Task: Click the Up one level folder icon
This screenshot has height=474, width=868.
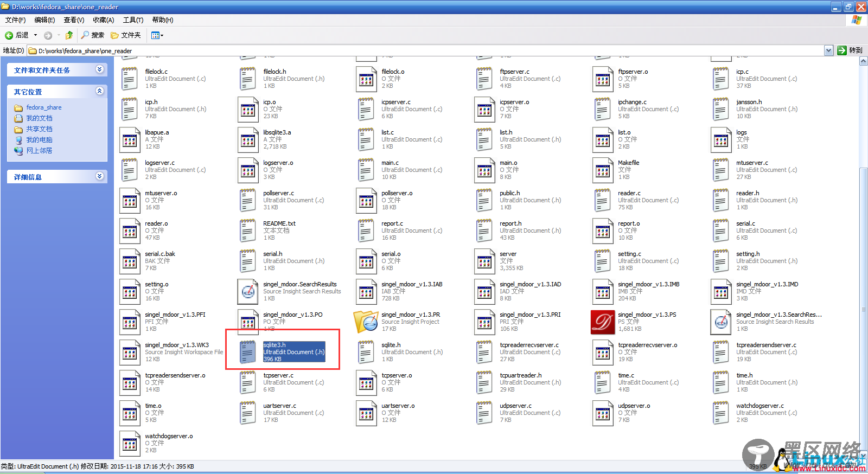Action: 69,35
